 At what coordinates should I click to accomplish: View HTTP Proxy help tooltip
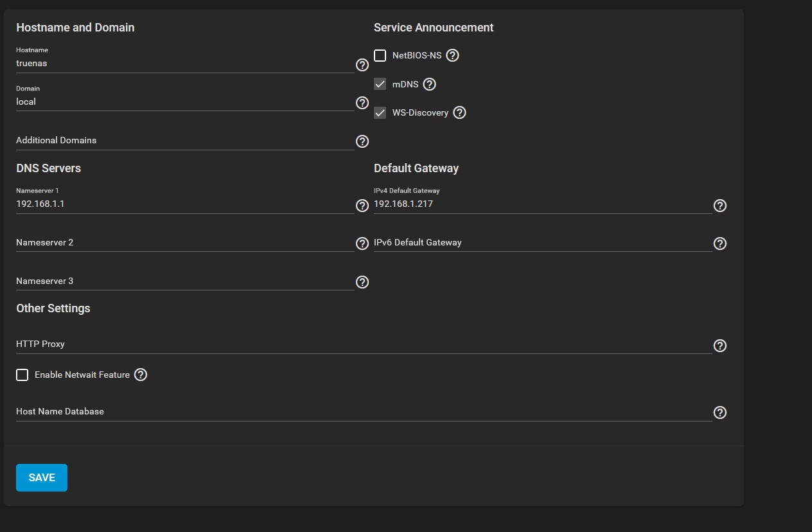point(720,346)
